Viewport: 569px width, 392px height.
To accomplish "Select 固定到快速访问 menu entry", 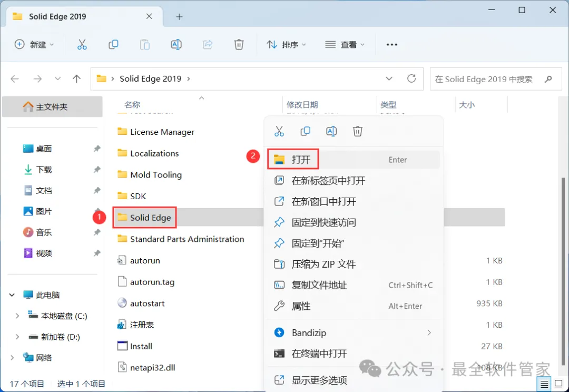I will [x=354, y=222].
